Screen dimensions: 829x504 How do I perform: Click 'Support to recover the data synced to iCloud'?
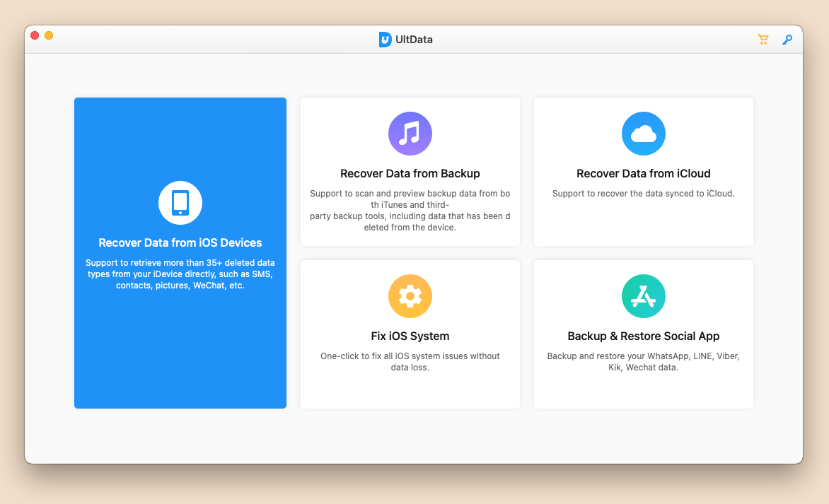(x=644, y=194)
